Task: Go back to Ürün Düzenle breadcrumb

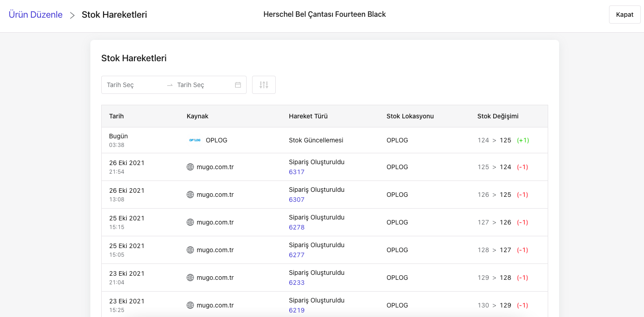Action: (35, 15)
